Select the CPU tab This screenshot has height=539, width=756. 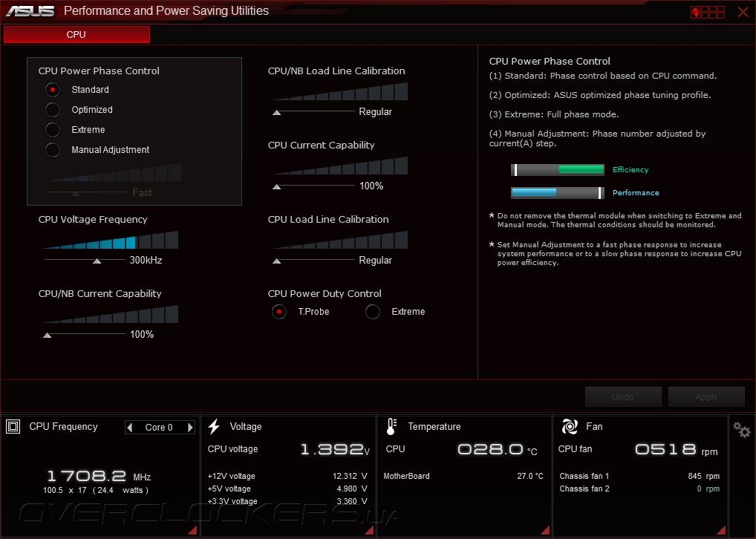76,35
